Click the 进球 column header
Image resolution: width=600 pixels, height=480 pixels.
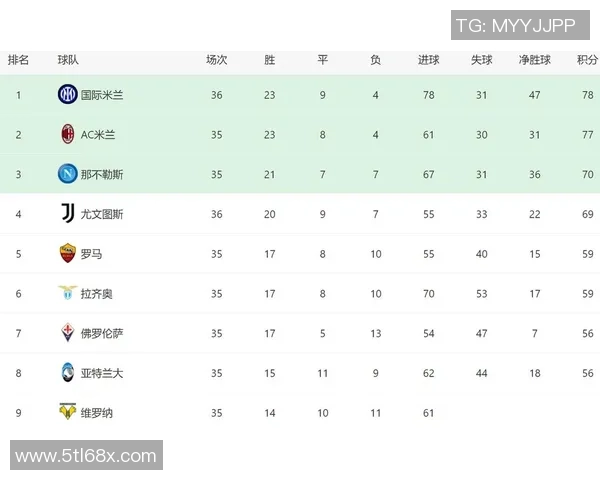tap(429, 60)
